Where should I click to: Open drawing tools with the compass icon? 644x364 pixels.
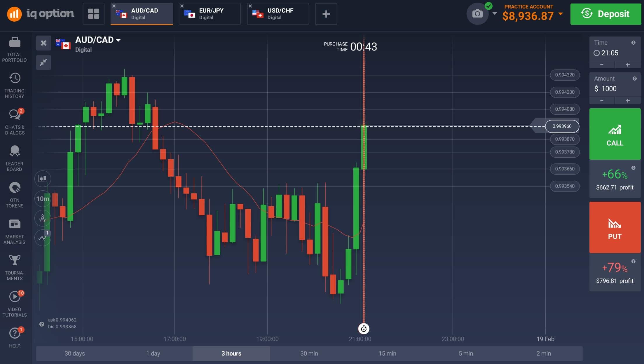pos(43,218)
